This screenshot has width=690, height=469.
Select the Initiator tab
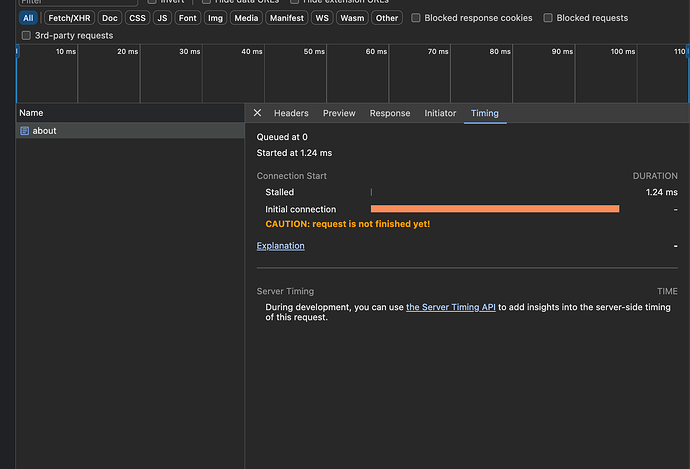point(440,113)
